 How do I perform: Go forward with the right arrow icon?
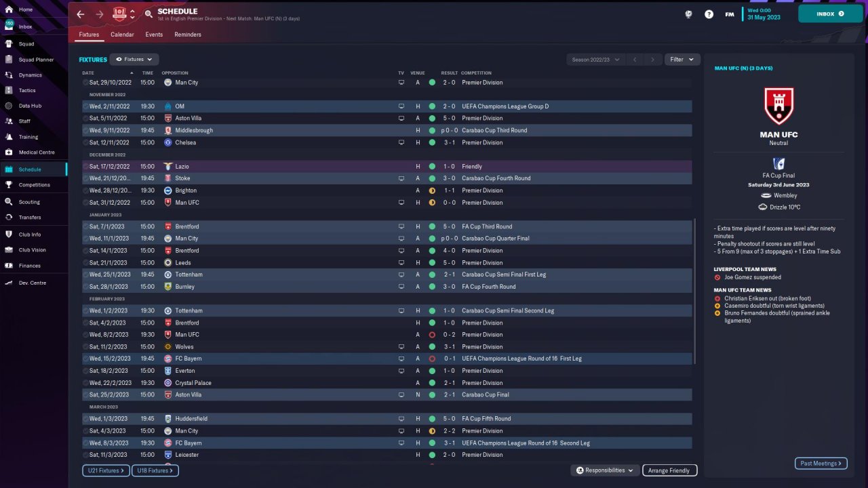100,14
